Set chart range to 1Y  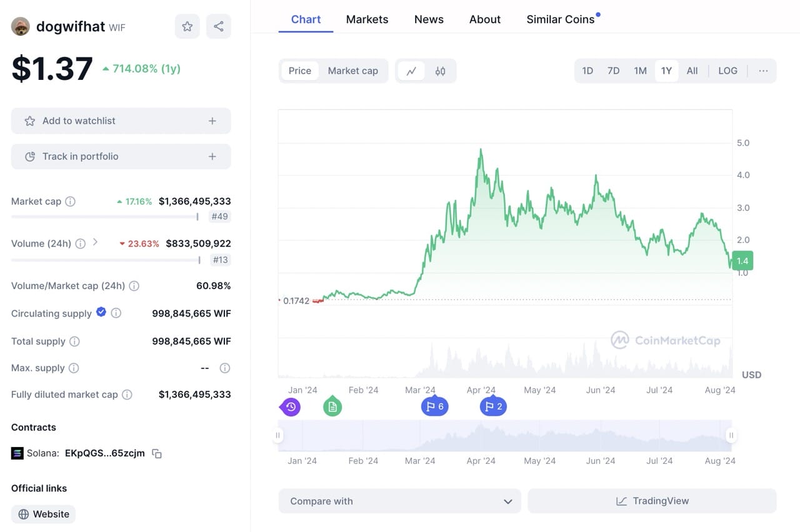point(666,71)
